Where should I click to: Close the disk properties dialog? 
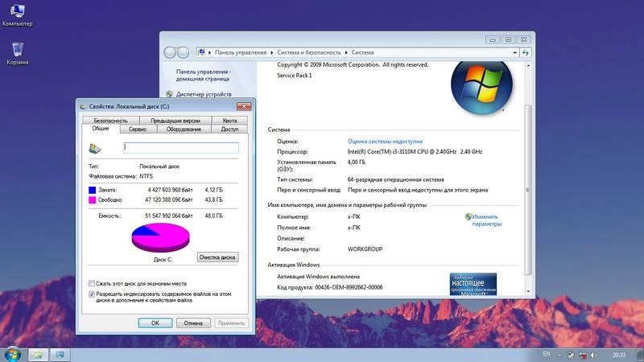(x=244, y=106)
